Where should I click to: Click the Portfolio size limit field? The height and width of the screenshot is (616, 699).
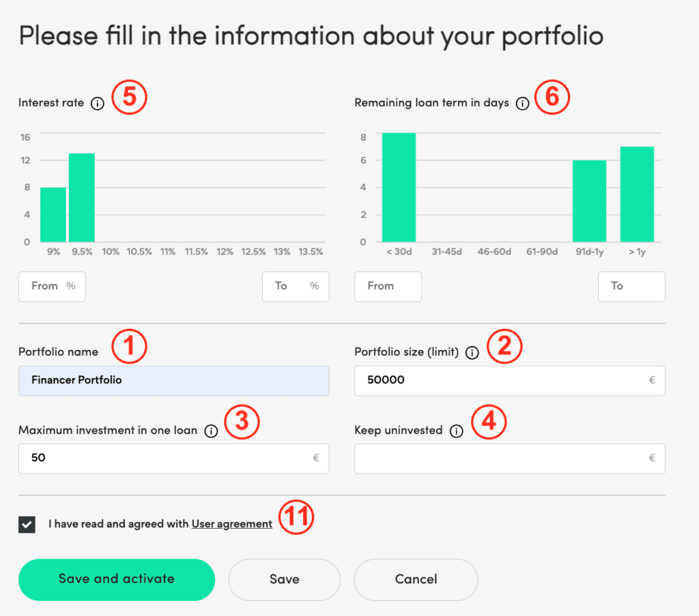[509, 381]
